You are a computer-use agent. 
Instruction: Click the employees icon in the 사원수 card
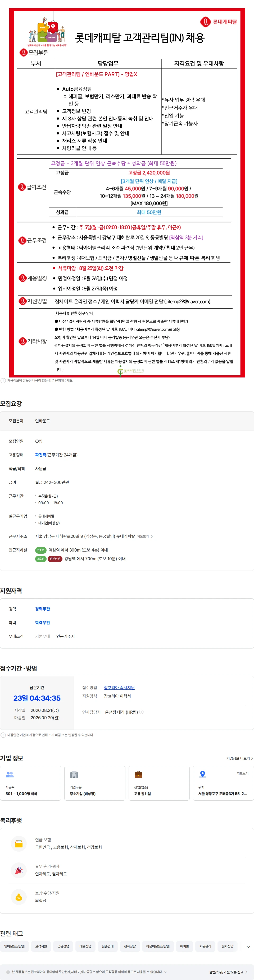[x=10, y=774]
